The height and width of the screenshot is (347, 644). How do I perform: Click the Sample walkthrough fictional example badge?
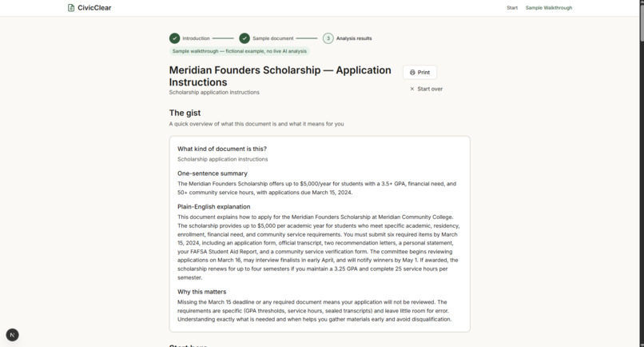pos(240,51)
